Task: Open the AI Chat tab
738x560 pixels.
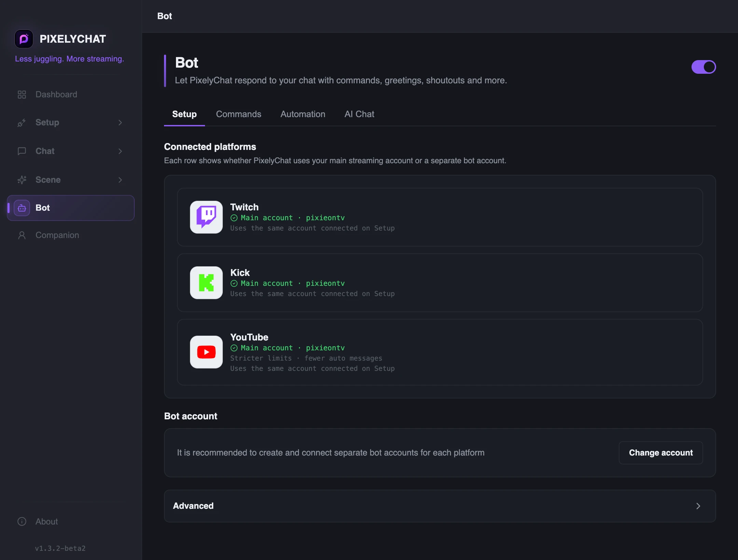Action: 359,114
